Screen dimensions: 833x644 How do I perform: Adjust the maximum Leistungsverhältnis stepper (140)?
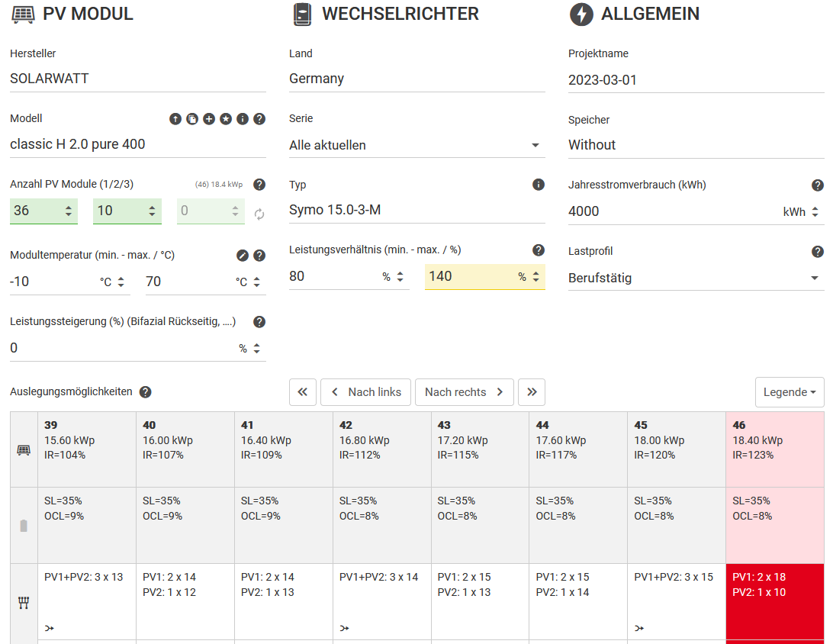pyautogui.click(x=536, y=276)
